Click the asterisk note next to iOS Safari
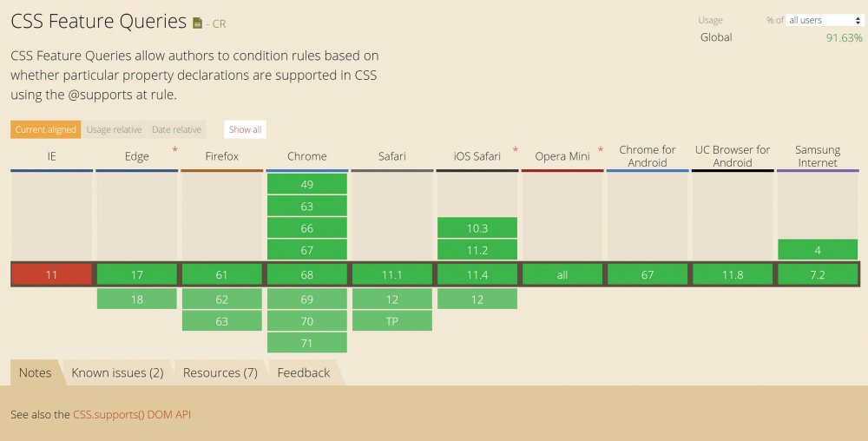Screen dimensions: 868x441 [516, 150]
